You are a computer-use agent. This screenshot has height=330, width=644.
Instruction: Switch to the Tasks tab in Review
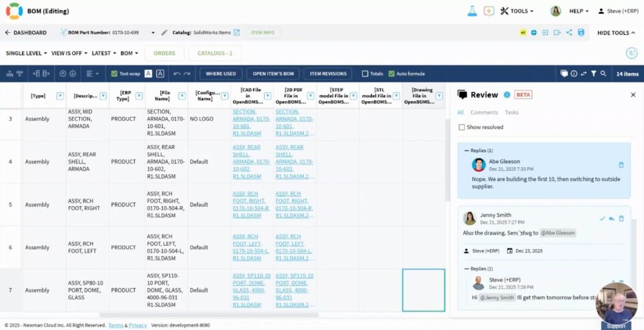pyautogui.click(x=511, y=113)
